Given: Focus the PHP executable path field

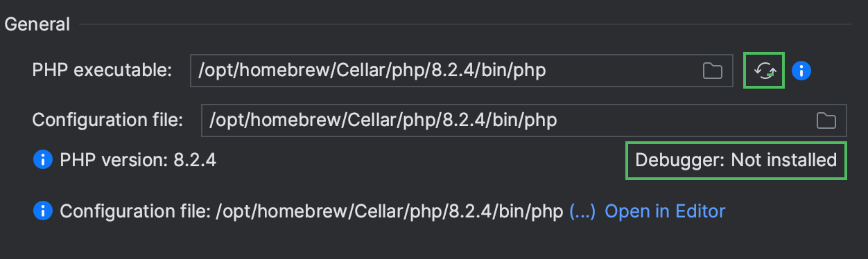Looking at the screenshot, I should coord(461,71).
